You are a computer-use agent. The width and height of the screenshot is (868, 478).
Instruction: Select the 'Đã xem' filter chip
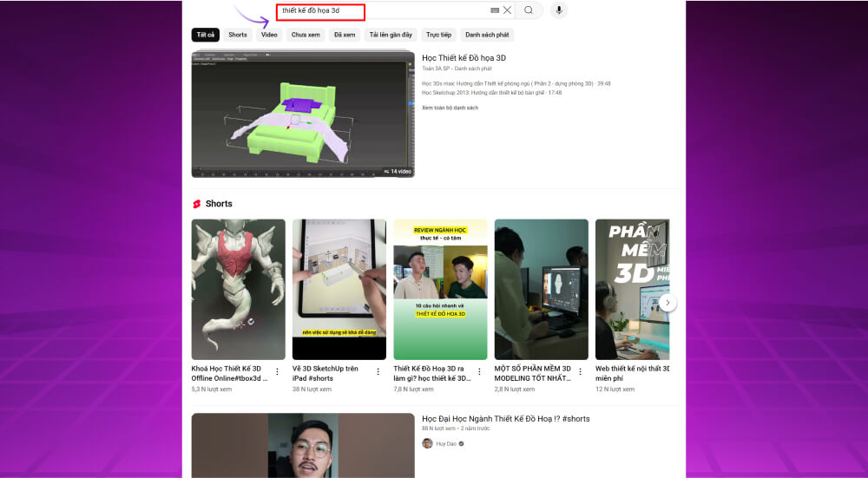[x=345, y=35]
